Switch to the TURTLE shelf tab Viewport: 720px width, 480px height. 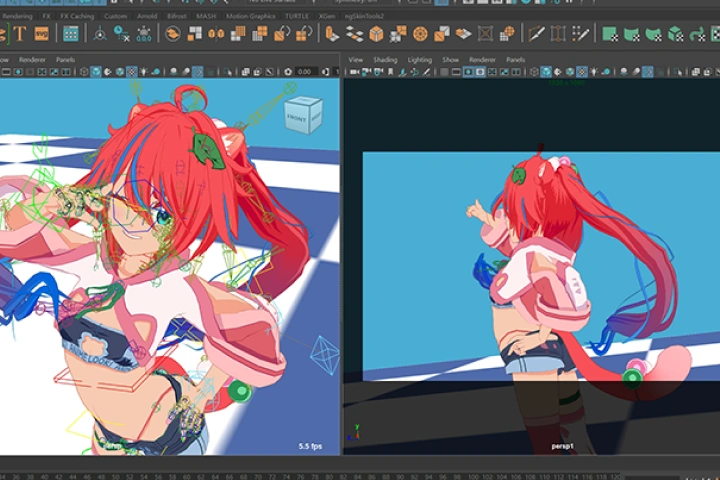click(297, 16)
